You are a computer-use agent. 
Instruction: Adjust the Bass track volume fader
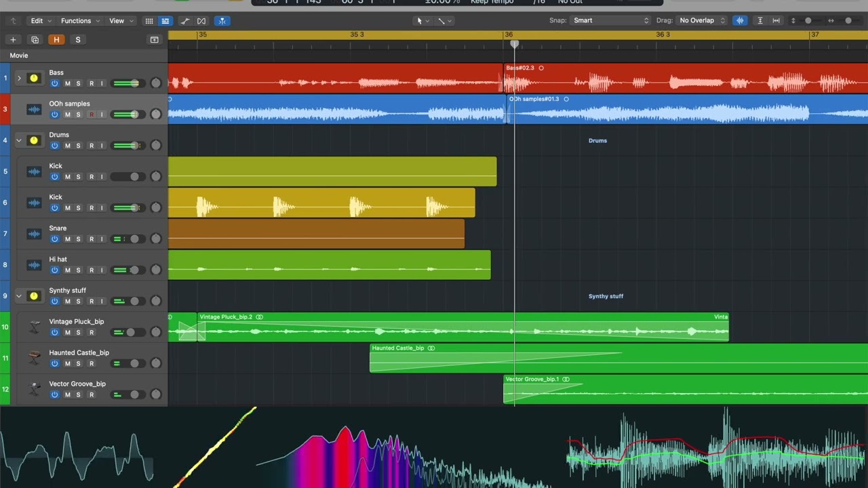tap(135, 83)
